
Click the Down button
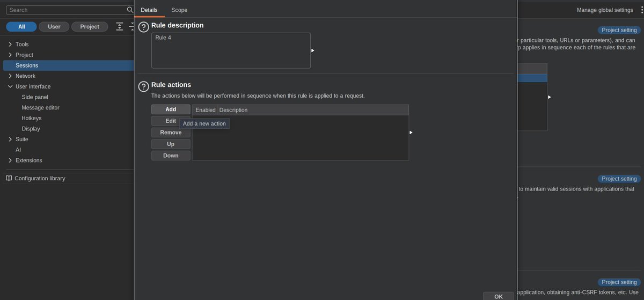coord(171,156)
